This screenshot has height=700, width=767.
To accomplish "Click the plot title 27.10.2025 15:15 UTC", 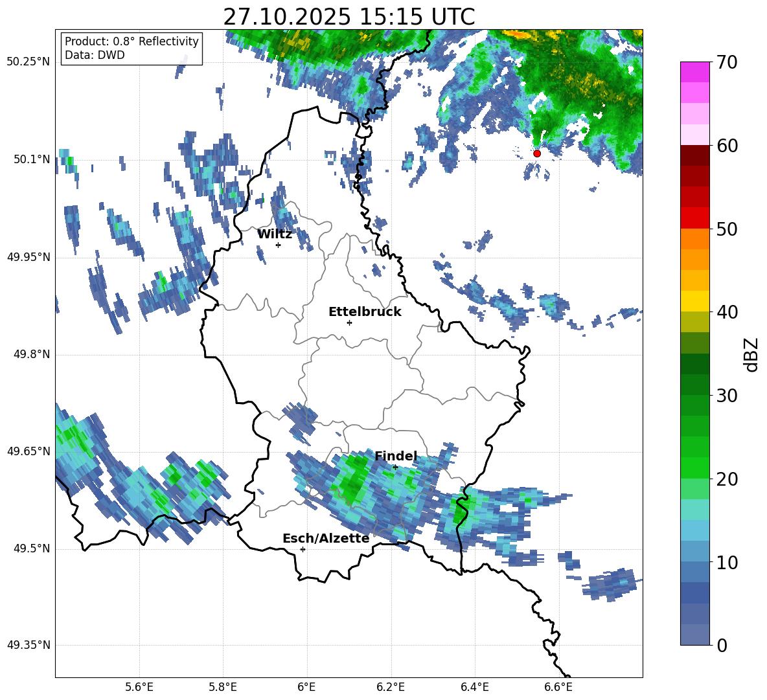I will (349, 17).
